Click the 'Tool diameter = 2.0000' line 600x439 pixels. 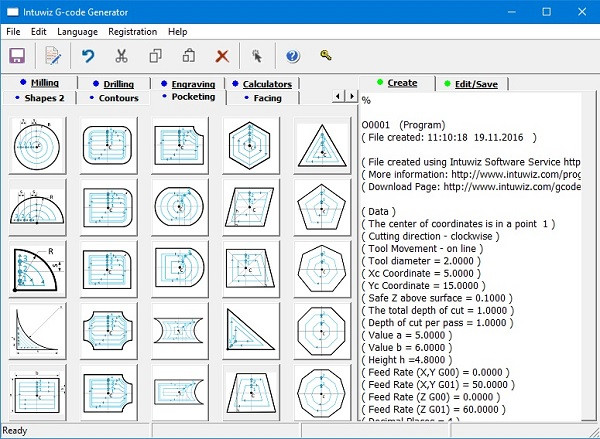pyautogui.click(x=421, y=261)
